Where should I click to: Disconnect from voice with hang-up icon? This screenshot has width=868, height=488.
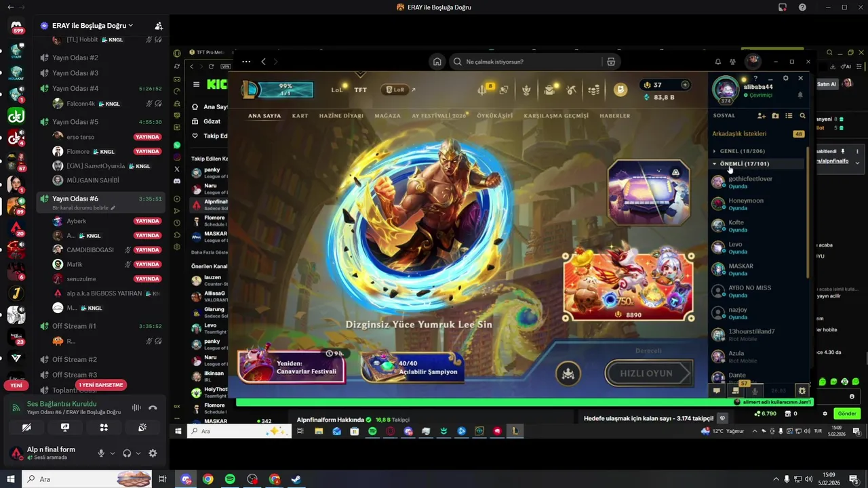(153, 407)
